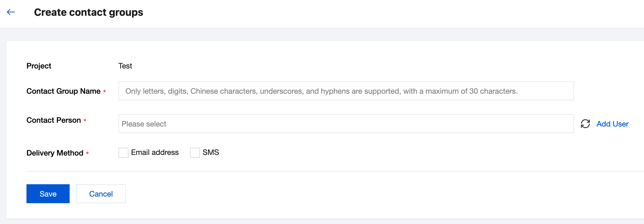Click the Create contact groups heading
The width and height of the screenshot is (644, 224).
(89, 12)
